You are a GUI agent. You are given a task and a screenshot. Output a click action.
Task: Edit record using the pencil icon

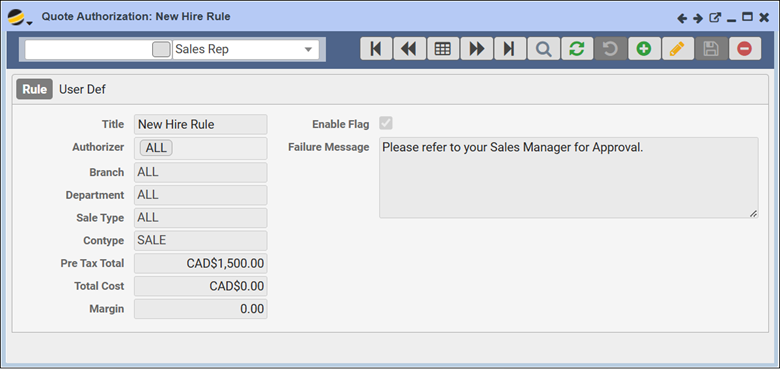click(678, 49)
